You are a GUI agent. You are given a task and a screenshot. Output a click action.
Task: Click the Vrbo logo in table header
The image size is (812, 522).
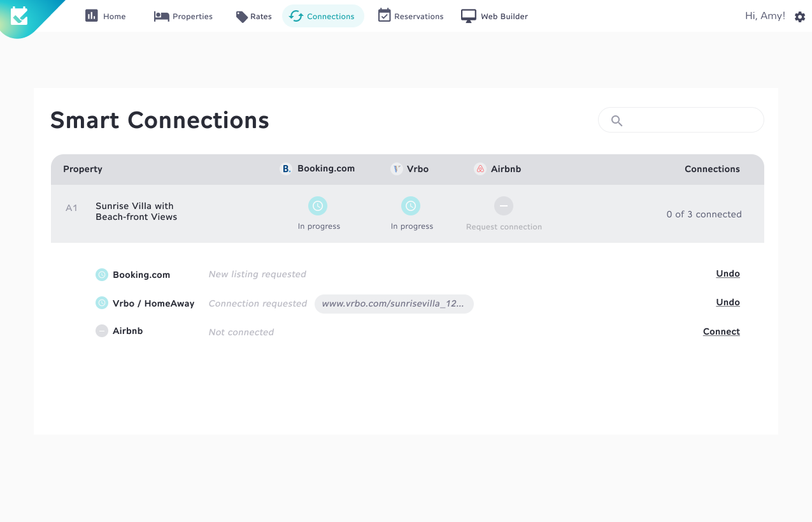pos(397,169)
